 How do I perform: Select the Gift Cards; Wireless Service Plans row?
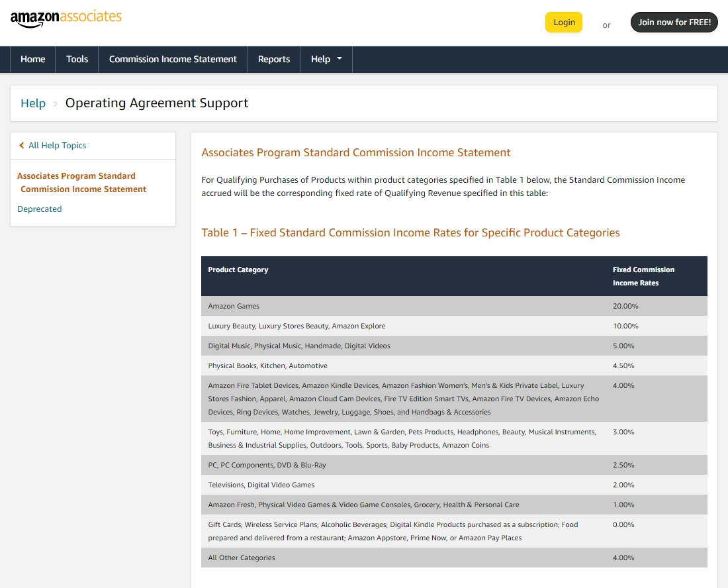(454, 531)
